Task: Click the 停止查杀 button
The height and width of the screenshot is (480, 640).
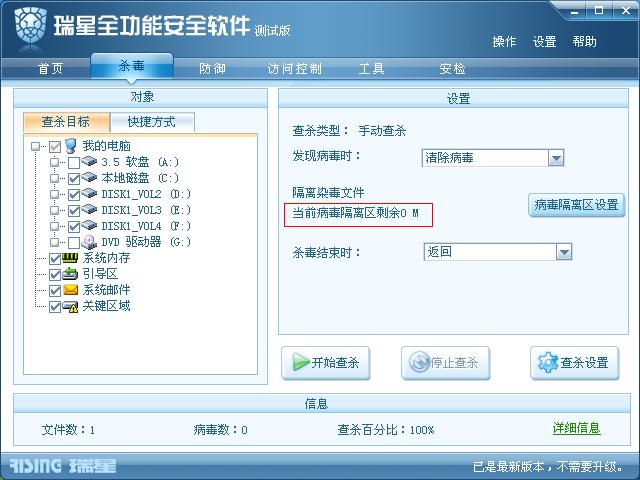Action: click(x=445, y=362)
